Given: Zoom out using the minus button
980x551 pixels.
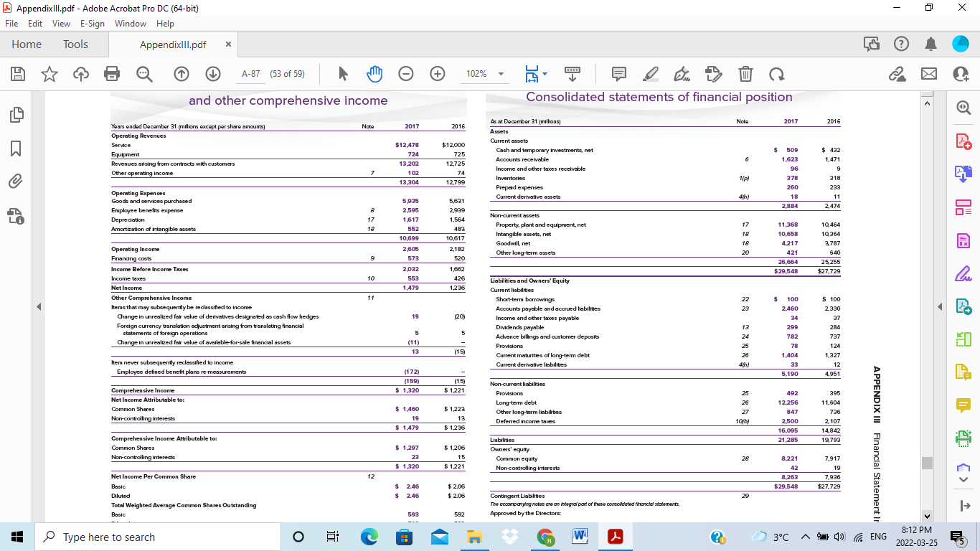Looking at the screenshot, I should coord(406,73).
